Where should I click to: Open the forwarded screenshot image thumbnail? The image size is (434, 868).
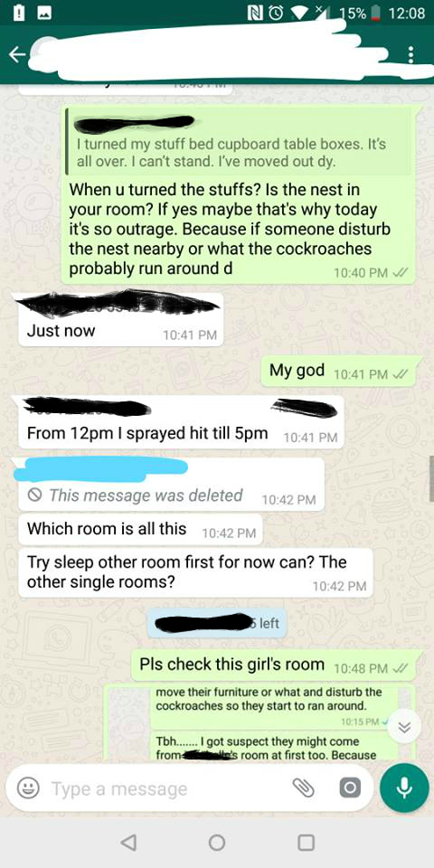pyautogui.click(x=260, y=722)
